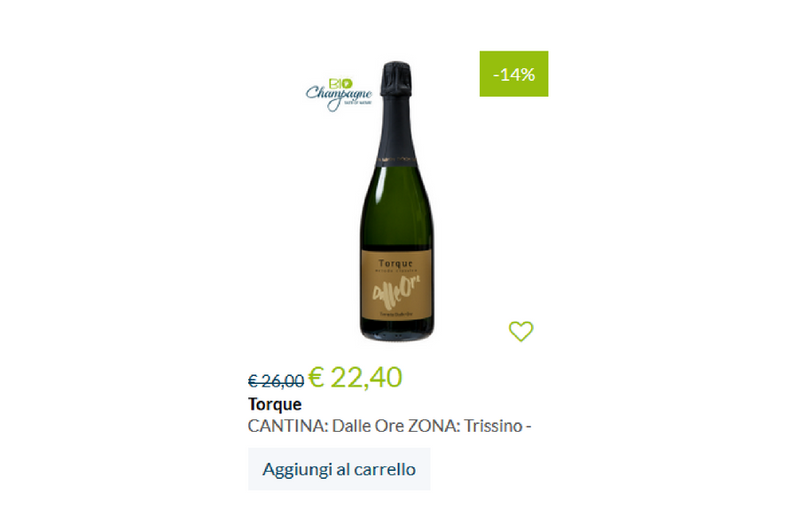Viewport: 798px width, 532px height.
Task: Click the green -14% discount badge
Action: coord(513,74)
